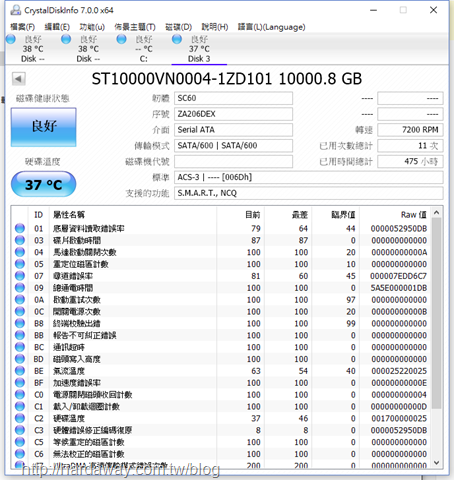Click status orb for attribute BC row
Image resolution: width=454 pixels, height=480 pixels.
pos(20,347)
